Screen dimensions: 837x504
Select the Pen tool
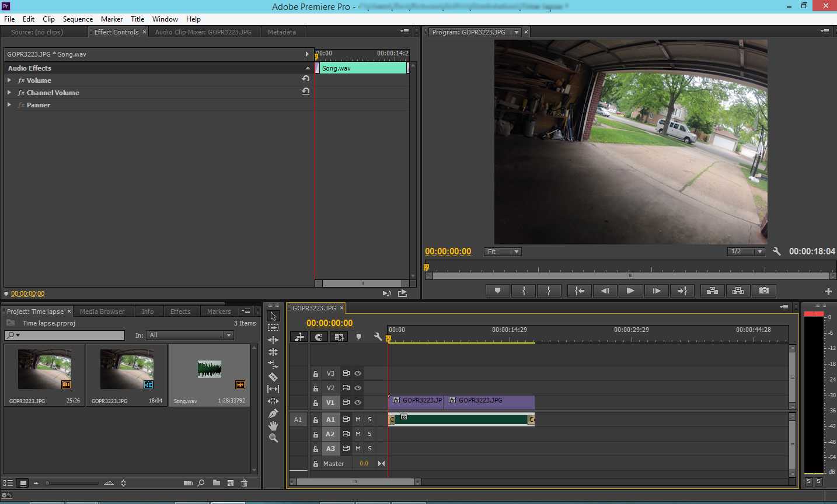[273, 414]
